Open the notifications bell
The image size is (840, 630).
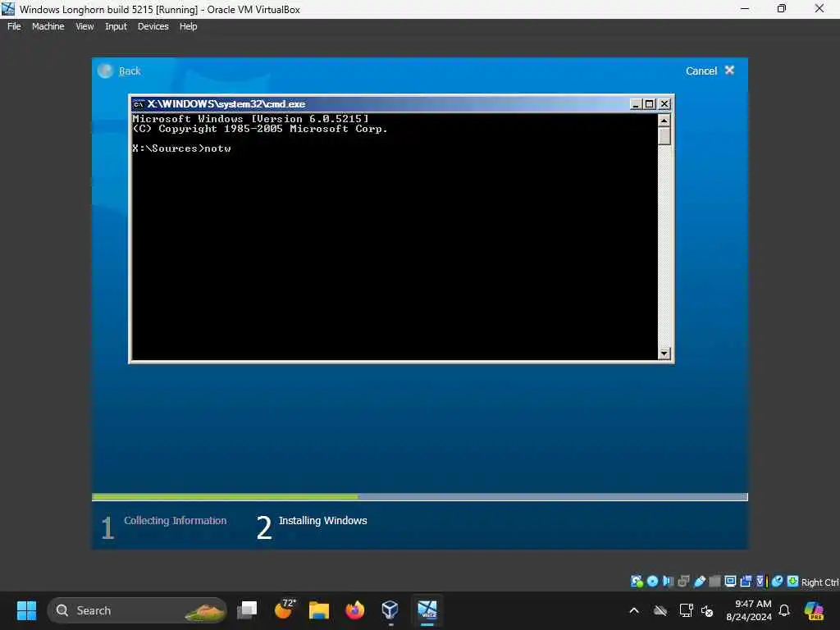(784, 610)
